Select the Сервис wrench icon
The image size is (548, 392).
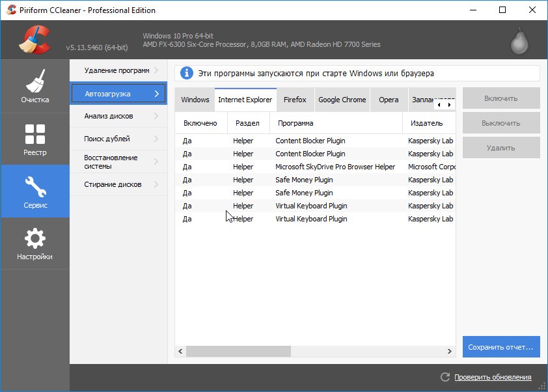coord(34,187)
